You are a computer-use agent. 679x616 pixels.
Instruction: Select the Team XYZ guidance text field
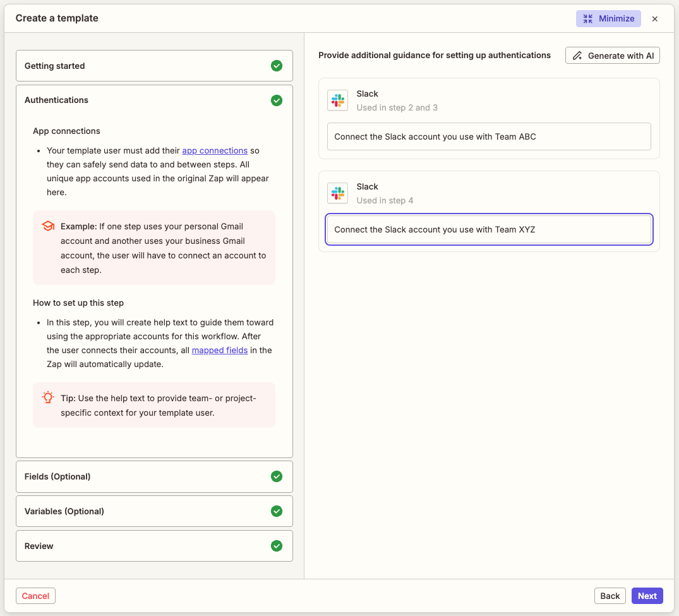[489, 229]
